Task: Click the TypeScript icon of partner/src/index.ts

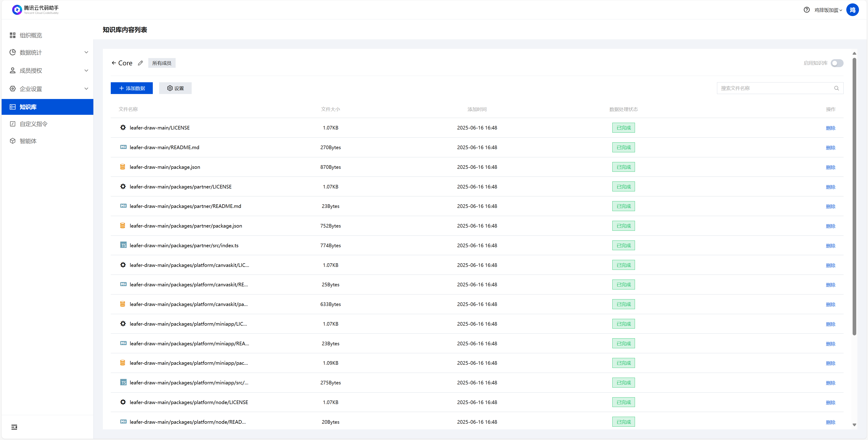Action: [x=123, y=245]
